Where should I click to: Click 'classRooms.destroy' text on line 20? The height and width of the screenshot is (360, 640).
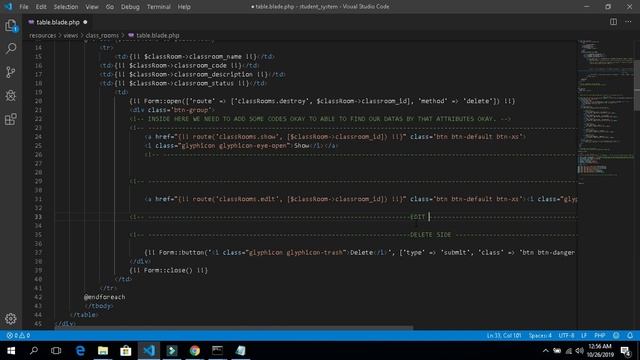tap(271, 101)
